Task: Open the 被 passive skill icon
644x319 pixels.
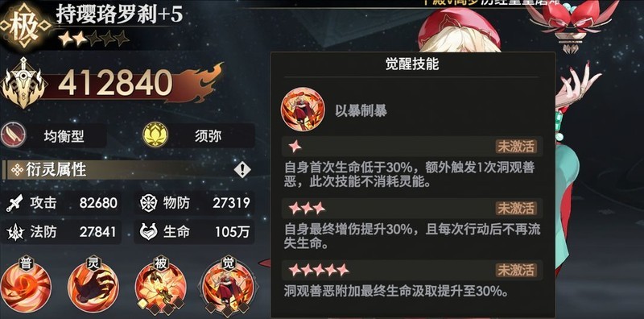Action: (160, 286)
